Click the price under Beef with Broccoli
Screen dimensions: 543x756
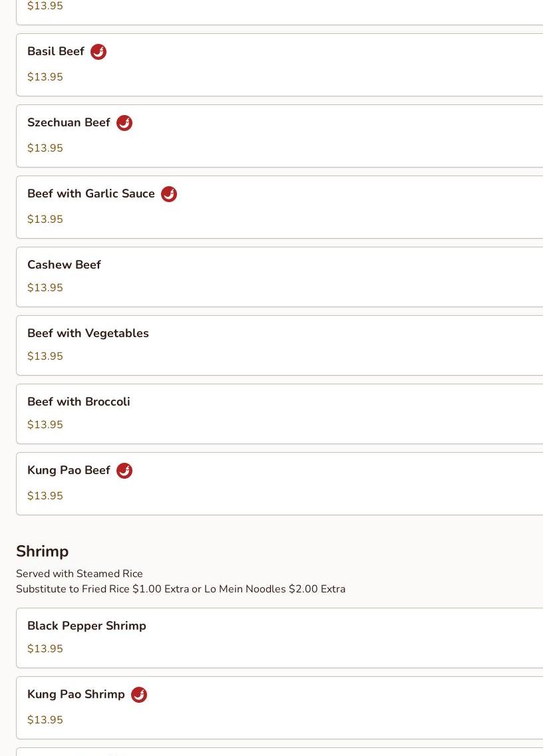point(45,425)
